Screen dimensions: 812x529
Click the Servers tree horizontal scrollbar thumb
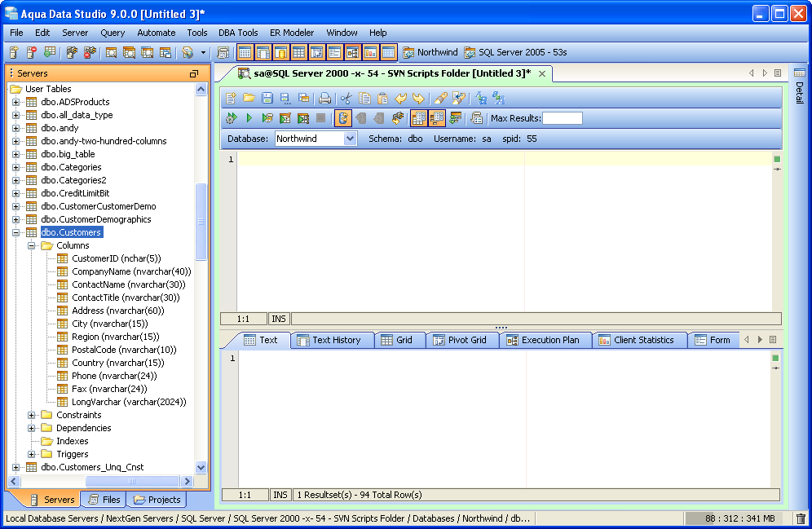(x=132, y=482)
